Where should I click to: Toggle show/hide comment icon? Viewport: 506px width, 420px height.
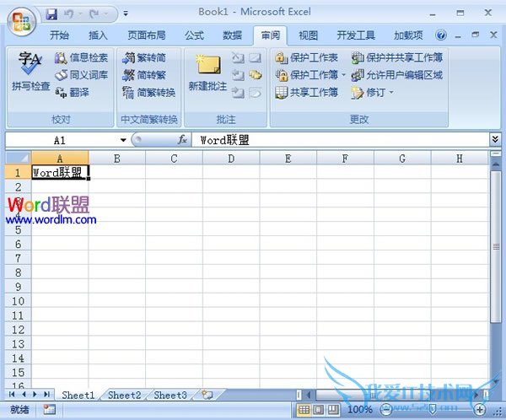pyautogui.click(x=255, y=58)
